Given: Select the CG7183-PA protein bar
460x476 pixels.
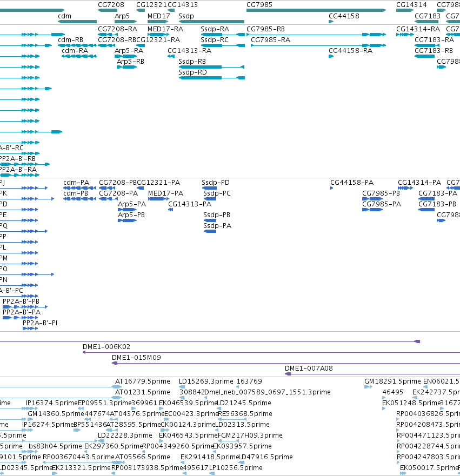Looking at the screenshot, I should 426,199.
